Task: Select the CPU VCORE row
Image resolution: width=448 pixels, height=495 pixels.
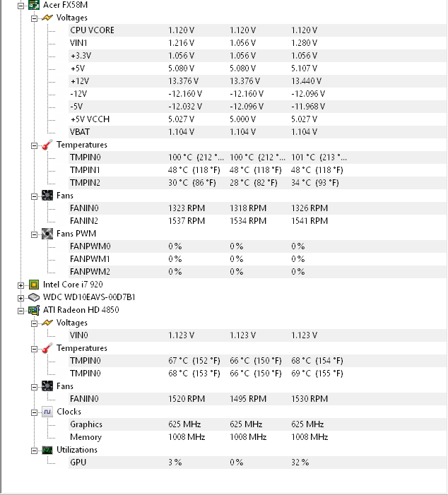Action: pyautogui.click(x=257, y=30)
